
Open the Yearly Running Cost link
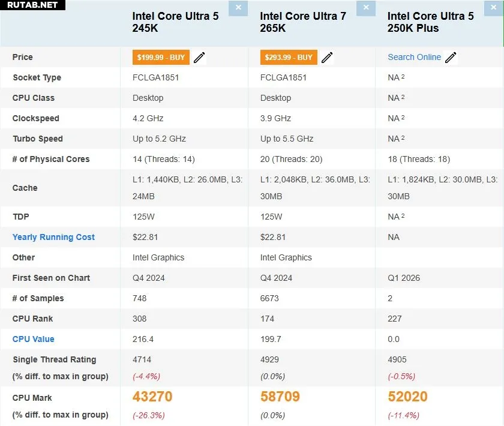click(x=53, y=237)
